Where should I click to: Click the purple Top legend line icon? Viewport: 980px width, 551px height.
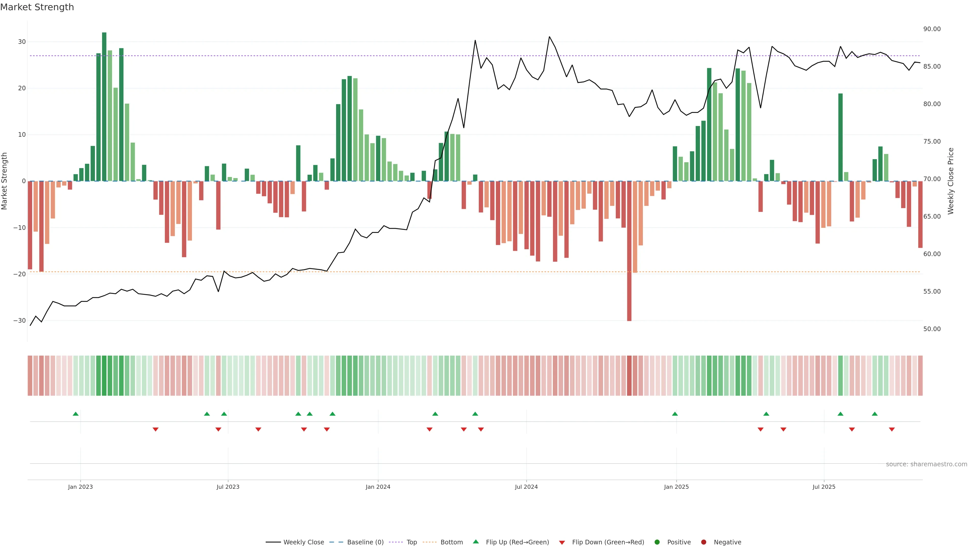coord(396,542)
